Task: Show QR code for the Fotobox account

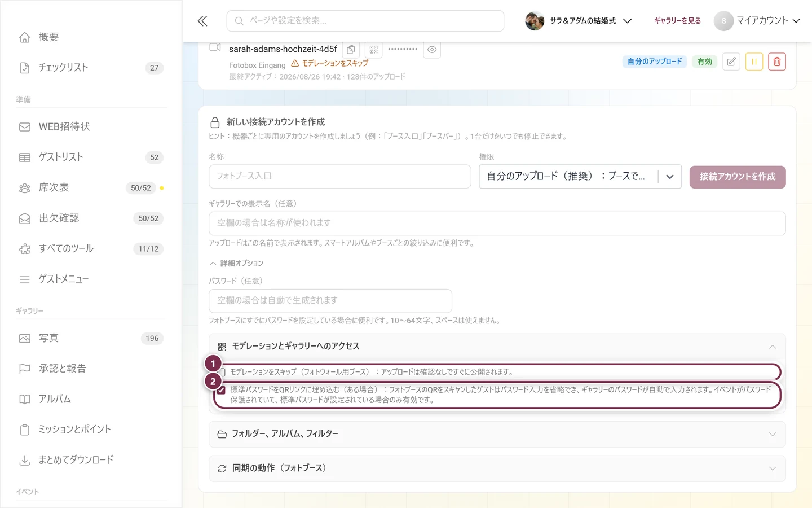Action: tap(374, 50)
